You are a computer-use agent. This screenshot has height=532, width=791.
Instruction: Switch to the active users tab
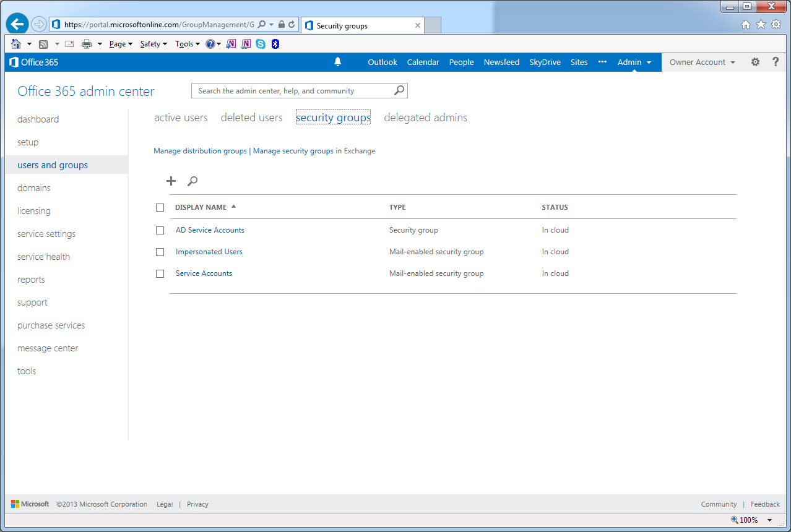coord(181,118)
